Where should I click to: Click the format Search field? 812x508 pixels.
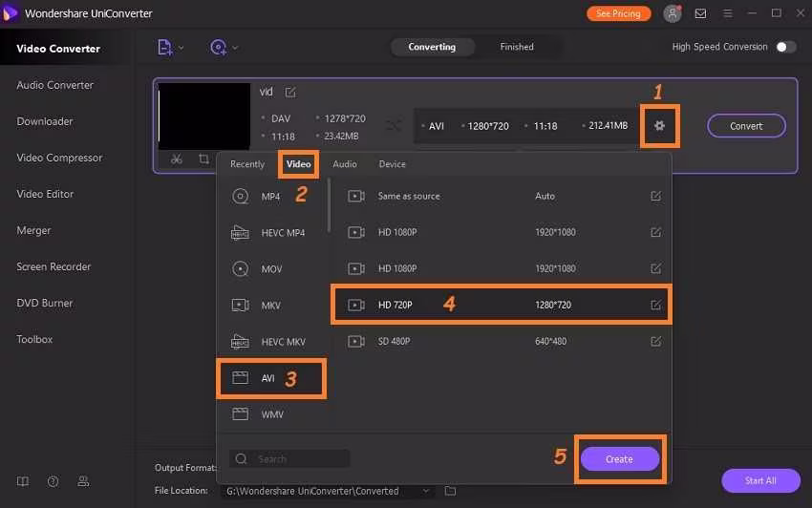pos(289,458)
